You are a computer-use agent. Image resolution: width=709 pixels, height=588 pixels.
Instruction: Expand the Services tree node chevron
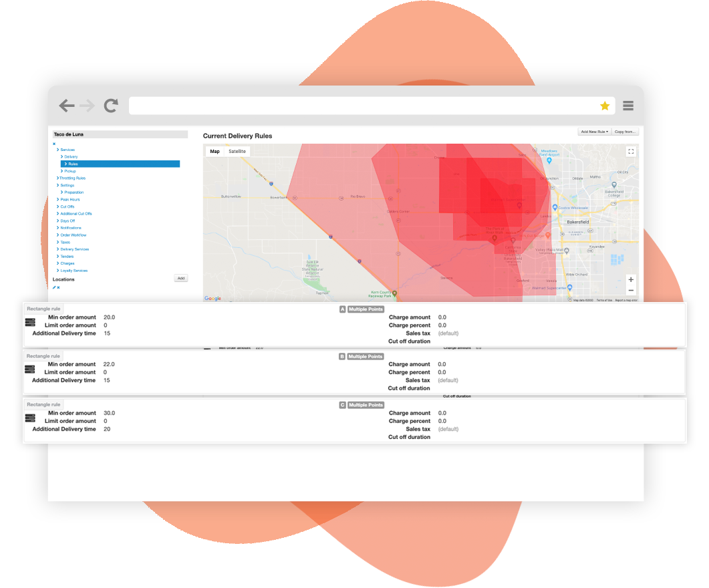tap(57, 150)
